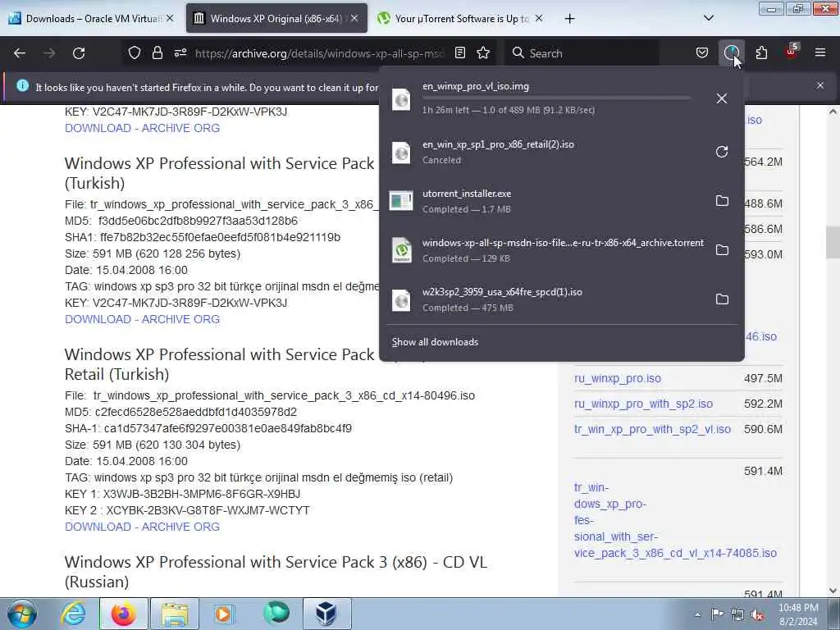Click DOWNLOAD - ARCHIVE ORG link under KEY 2
The image size is (840, 630).
click(142, 527)
